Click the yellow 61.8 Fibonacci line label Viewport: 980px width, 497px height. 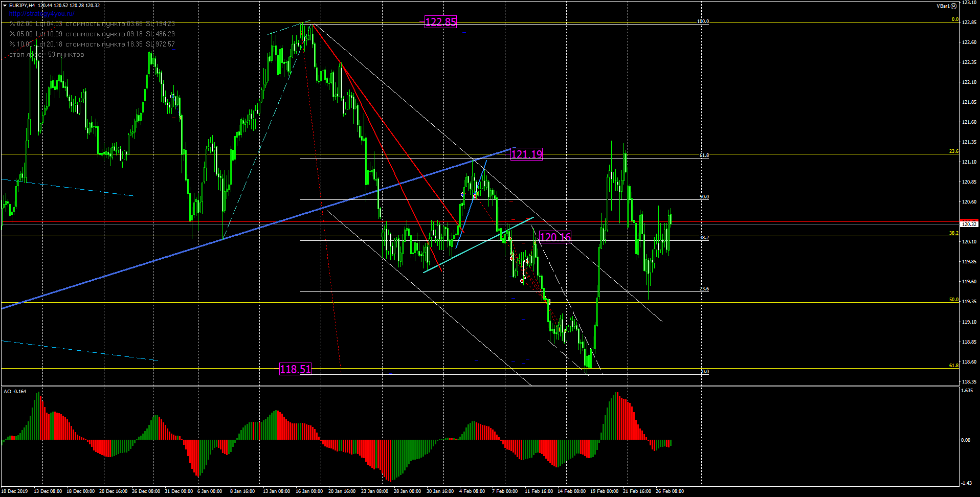tap(953, 366)
